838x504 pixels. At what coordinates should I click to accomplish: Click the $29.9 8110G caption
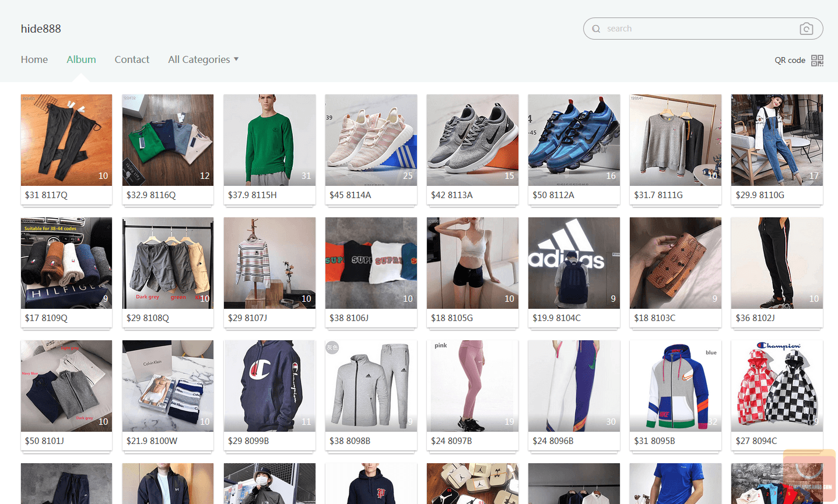tap(760, 195)
